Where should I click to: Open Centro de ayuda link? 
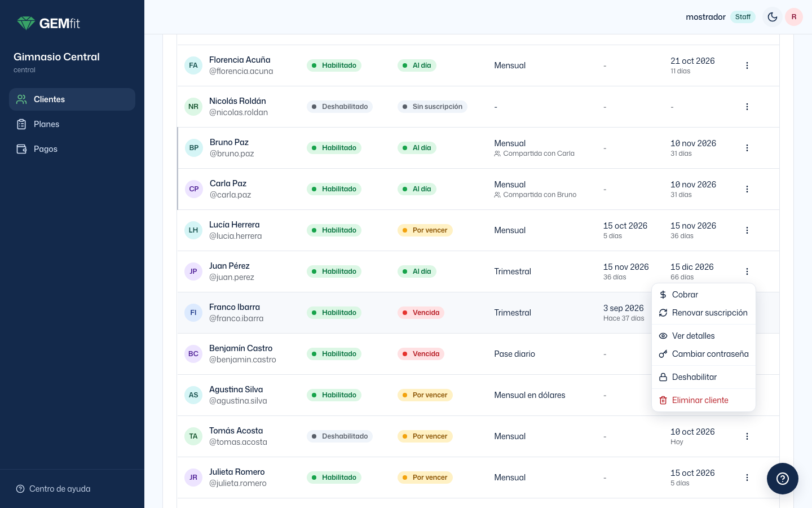click(x=54, y=489)
